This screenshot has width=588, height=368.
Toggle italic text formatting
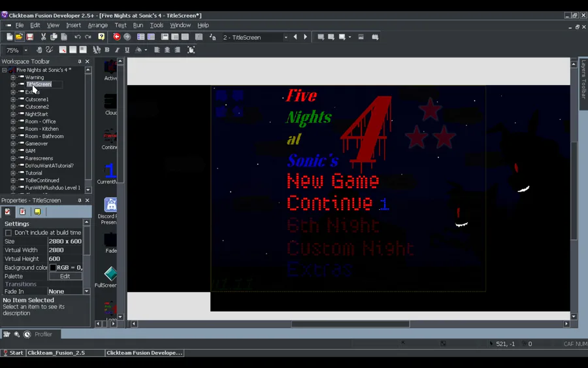117,50
